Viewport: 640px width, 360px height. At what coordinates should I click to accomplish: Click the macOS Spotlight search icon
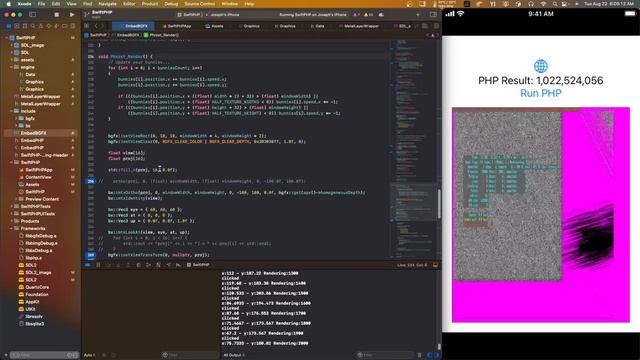(x=555, y=4)
